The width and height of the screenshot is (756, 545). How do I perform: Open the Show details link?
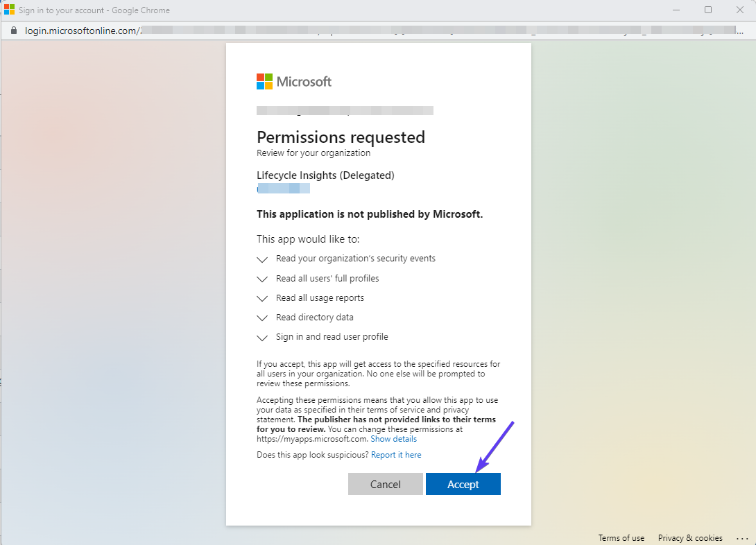click(x=393, y=439)
